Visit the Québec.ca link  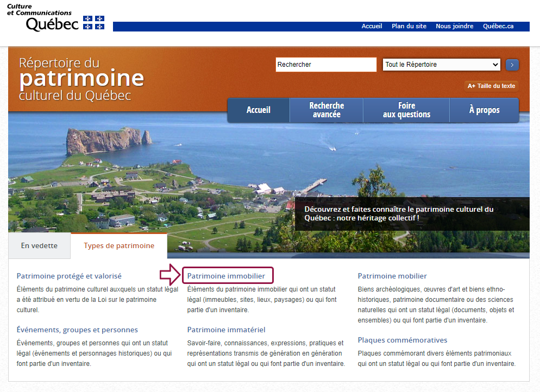pos(498,26)
